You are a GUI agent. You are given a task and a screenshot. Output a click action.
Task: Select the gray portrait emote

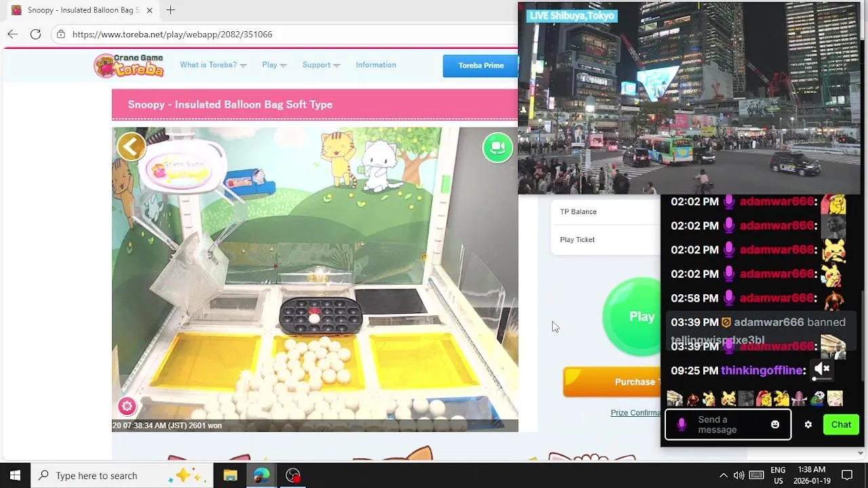(x=746, y=399)
